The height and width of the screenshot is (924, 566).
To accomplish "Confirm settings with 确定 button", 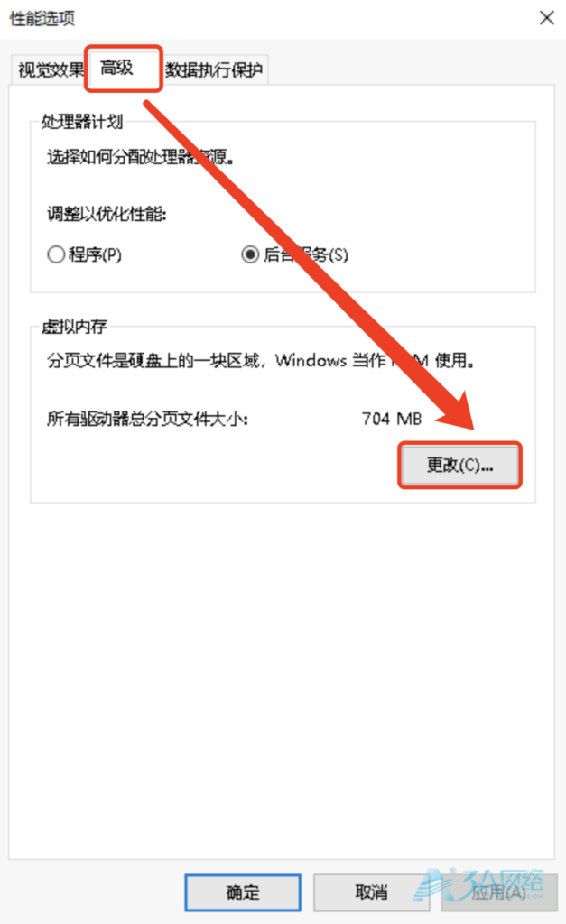I will click(x=243, y=892).
